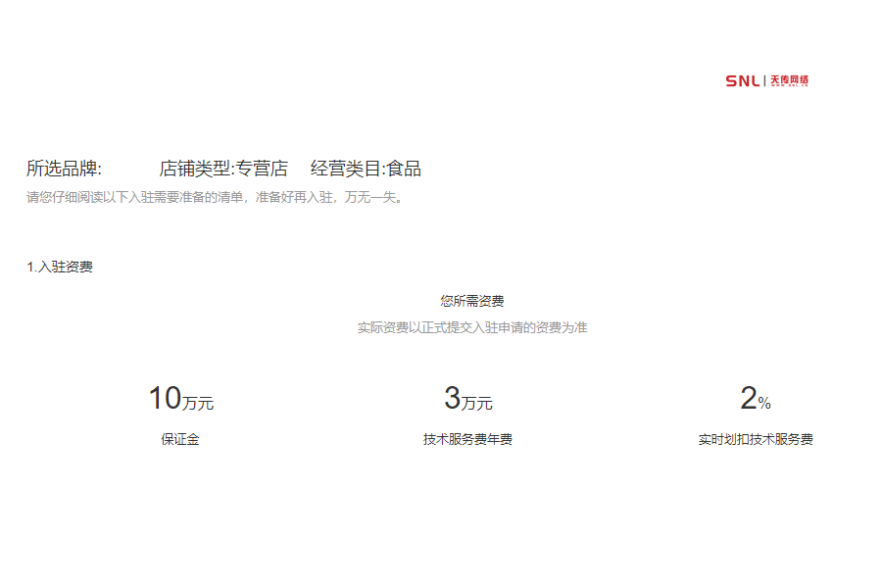
Task: Click the www.snl.cn text under logo
Action: click(789, 86)
